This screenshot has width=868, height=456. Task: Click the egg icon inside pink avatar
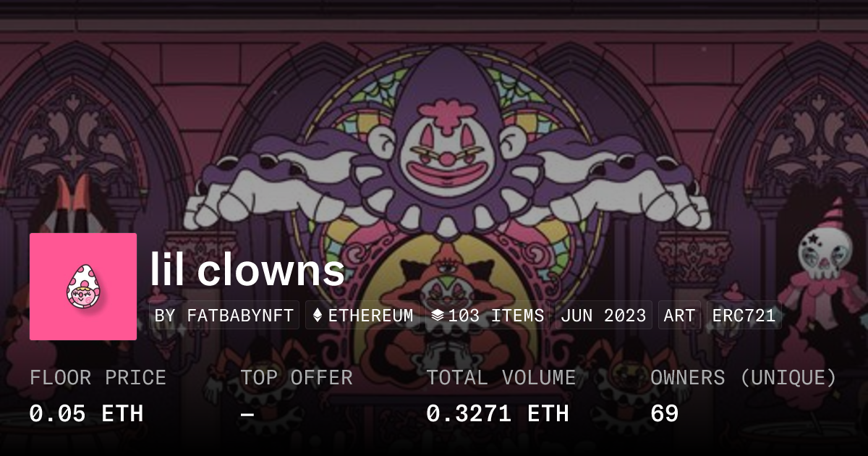pos(83,287)
